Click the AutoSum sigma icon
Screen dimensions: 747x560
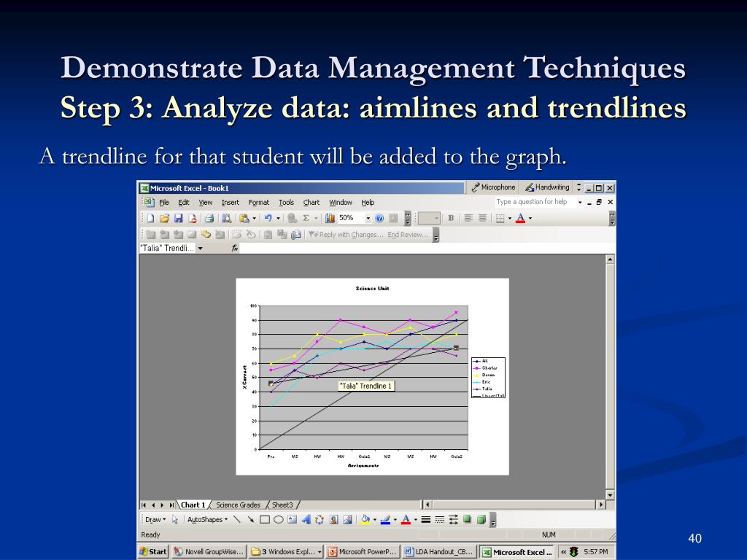point(306,218)
